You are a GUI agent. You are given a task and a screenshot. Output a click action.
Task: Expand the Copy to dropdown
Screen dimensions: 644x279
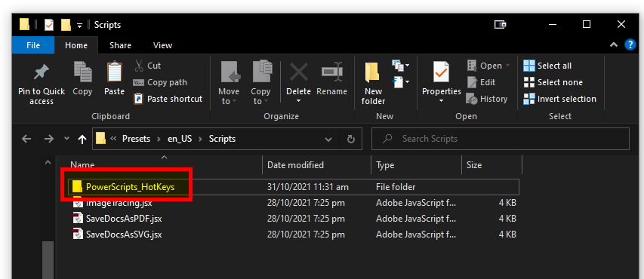click(x=260, y=84)
